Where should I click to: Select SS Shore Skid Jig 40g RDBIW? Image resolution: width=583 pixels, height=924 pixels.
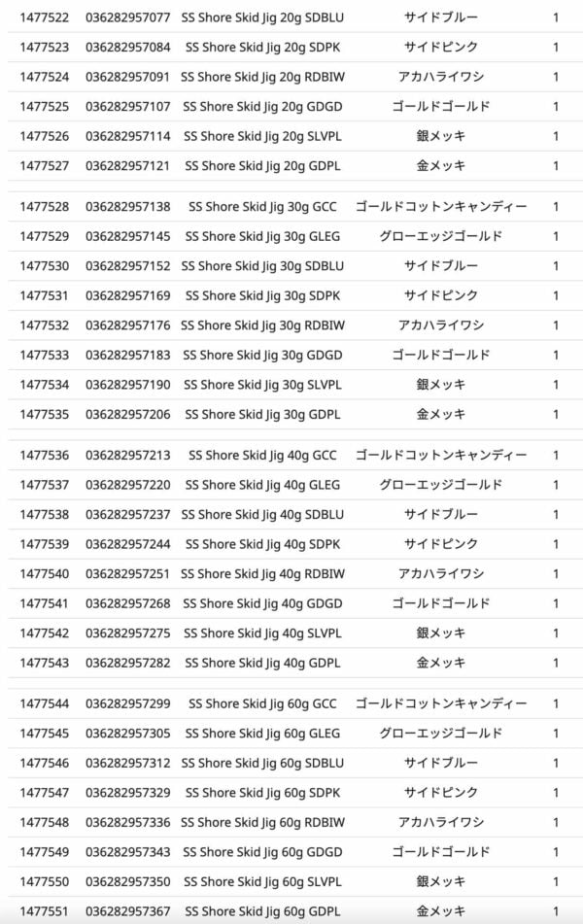(263, 574)
